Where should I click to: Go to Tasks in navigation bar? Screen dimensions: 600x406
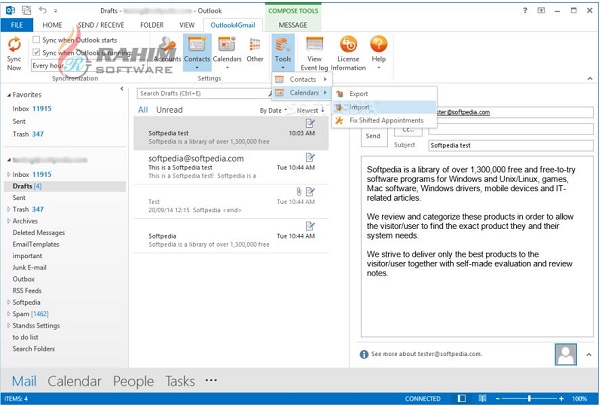click(180, 381)
